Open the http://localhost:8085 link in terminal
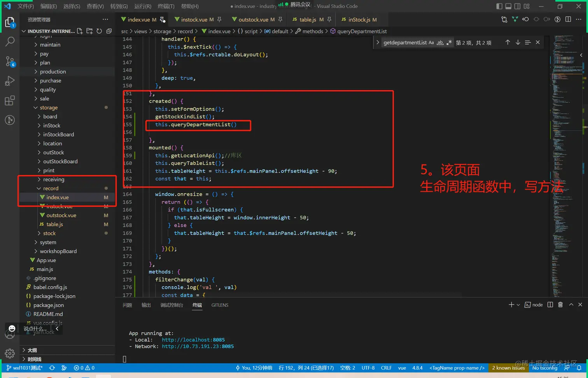This screenshot has width=588, height=378. click(193, 339)
